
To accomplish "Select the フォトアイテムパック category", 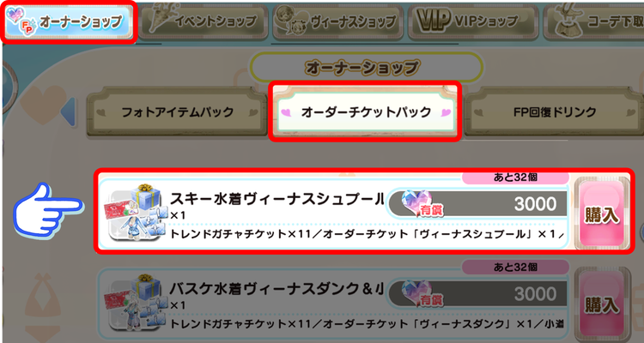I will click(177, 111).
